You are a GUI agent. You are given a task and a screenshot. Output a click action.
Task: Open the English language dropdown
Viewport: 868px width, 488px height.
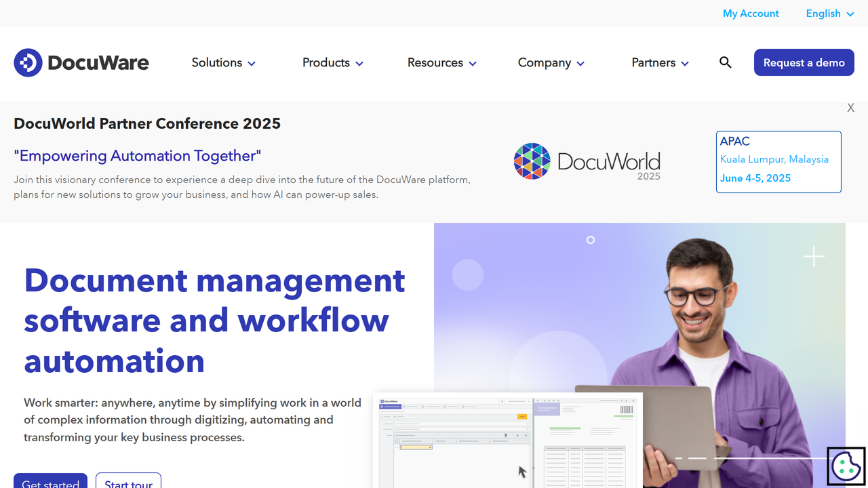[830, 14]
